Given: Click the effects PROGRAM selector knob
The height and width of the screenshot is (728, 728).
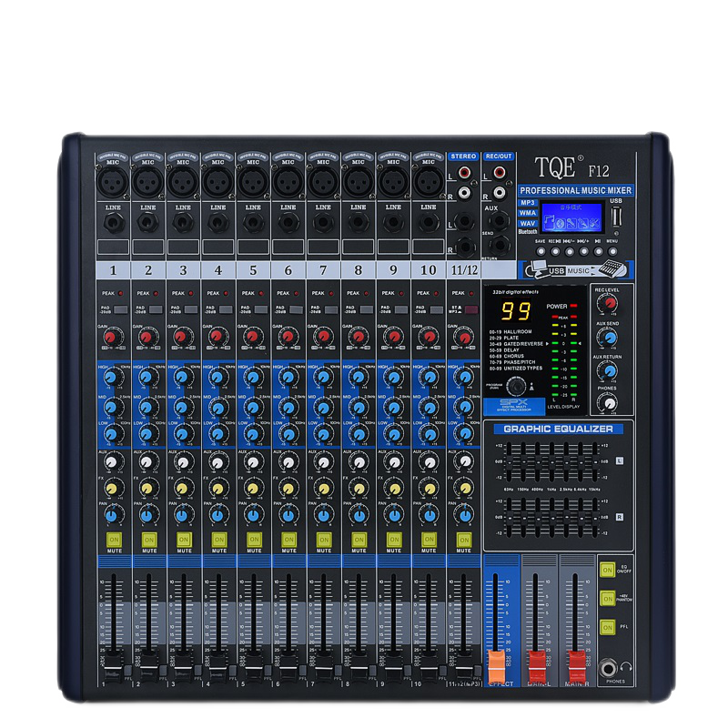Looking at the screenshot, I should pyautogui.click(x=515, y=386).
